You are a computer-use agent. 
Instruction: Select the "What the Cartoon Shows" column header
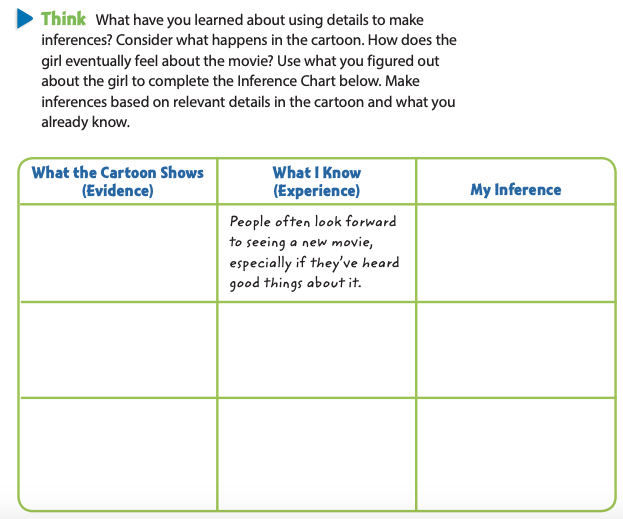(117, 173)
